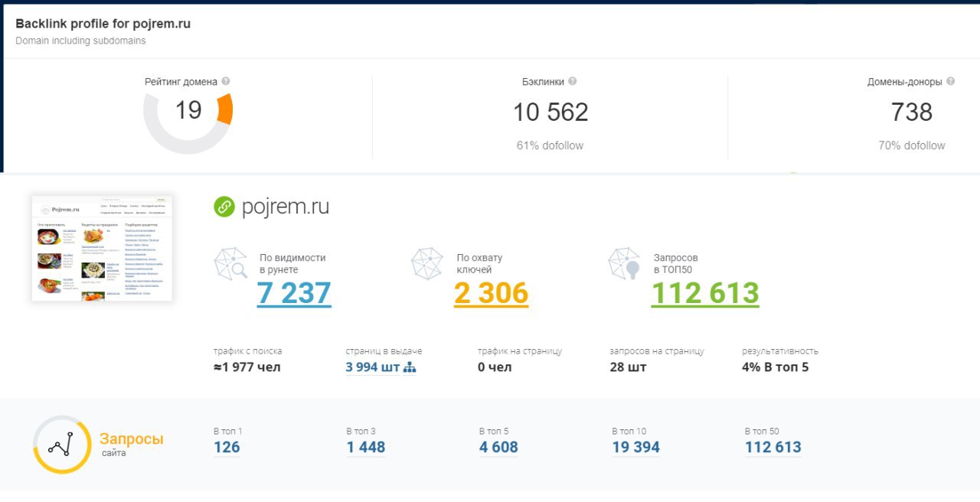Open the 7 237 visibility rank link
980x502 pixels.
coord(294,293)
